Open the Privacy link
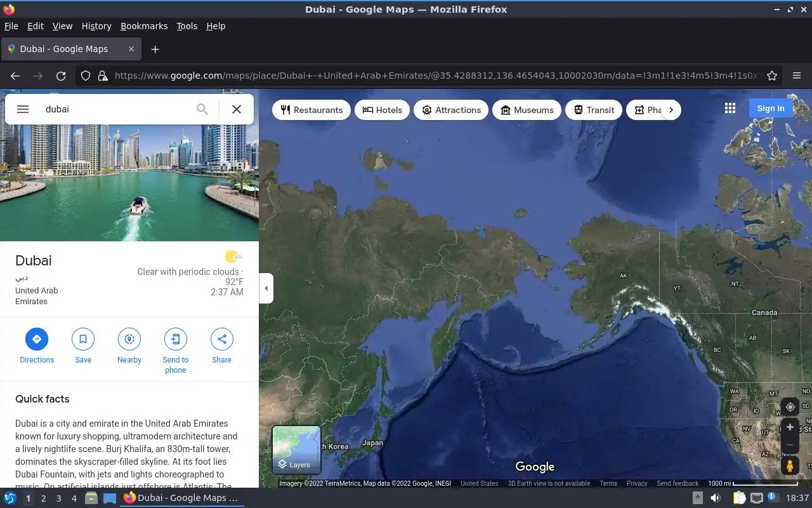The height and width of the screenshot is (508, 812). coord(637,483)
